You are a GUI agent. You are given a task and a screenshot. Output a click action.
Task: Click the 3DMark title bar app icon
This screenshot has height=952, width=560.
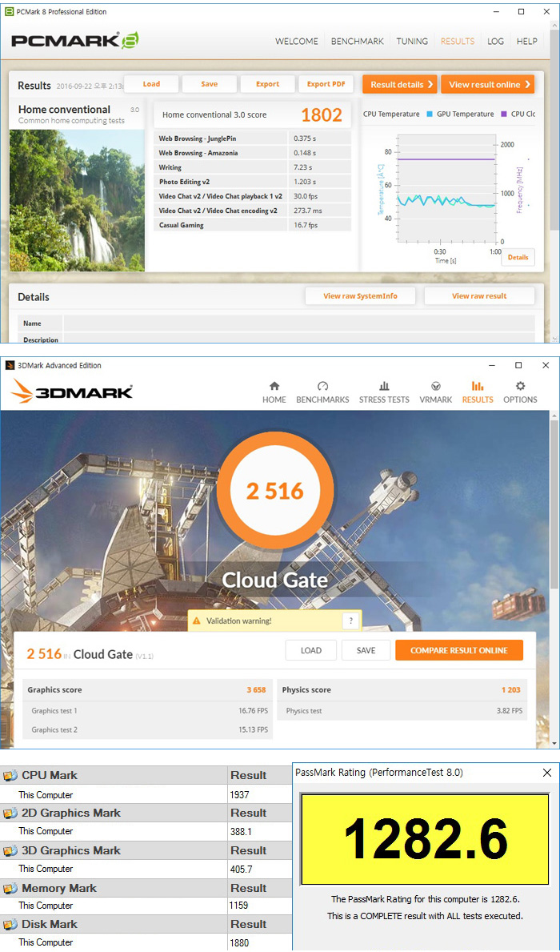pyautogui.click(x=9, y=365)
